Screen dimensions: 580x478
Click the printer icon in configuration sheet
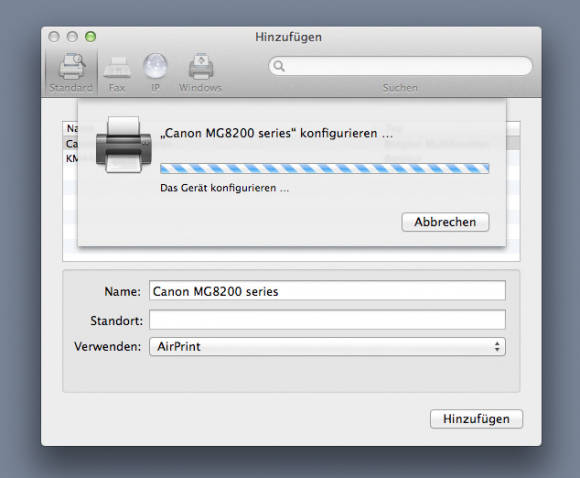click(124, 144)
